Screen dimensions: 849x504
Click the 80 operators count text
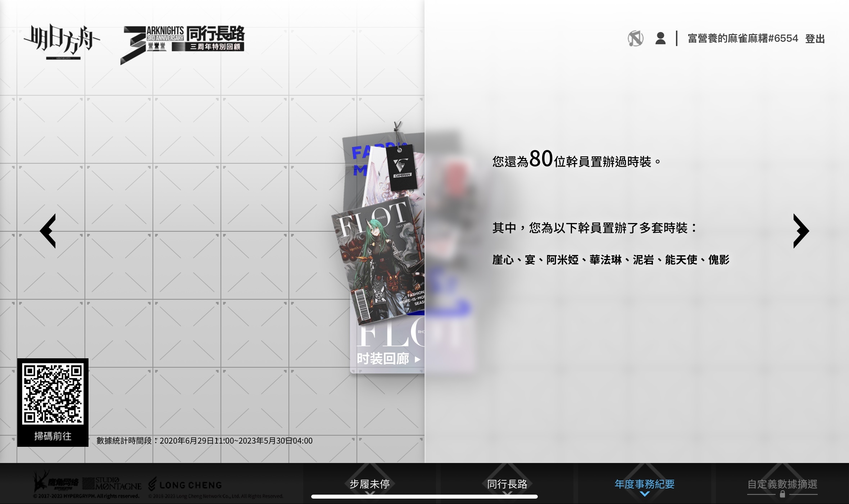point(541,159)
